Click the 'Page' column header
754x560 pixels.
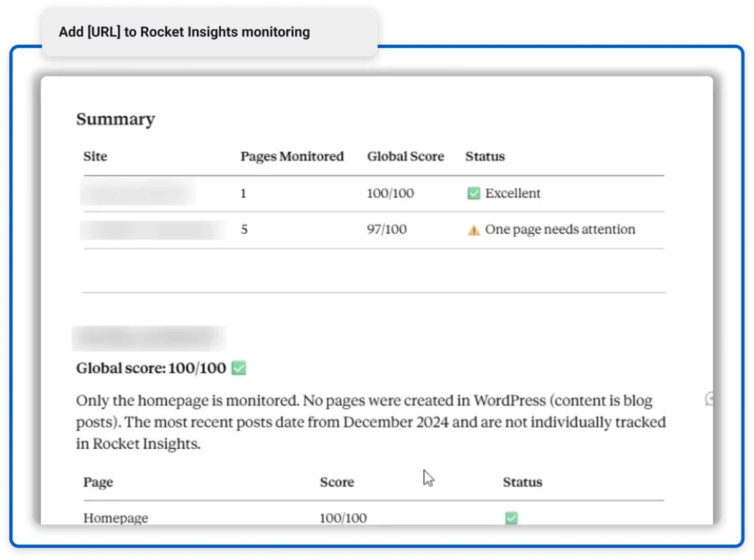click(x=98, y=482)
